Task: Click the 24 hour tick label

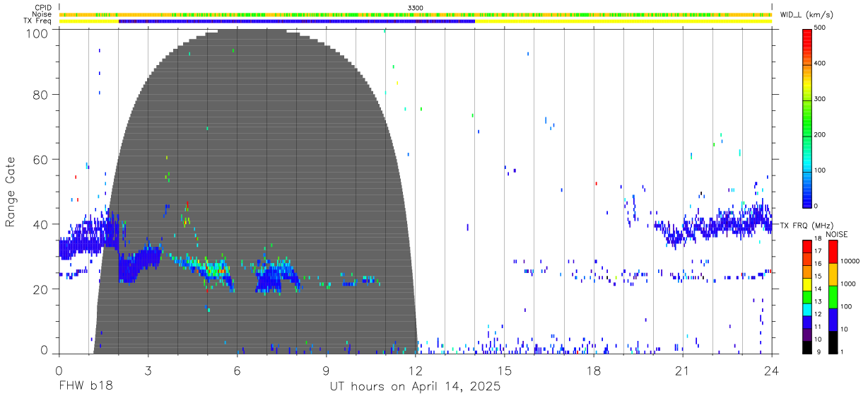Action: point(772,370)
